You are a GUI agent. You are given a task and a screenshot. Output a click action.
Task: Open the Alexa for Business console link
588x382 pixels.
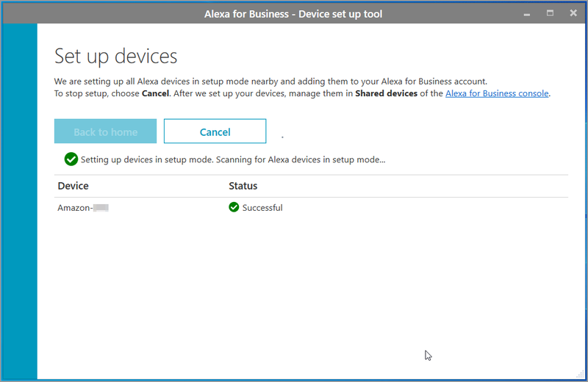click(497, 93)
